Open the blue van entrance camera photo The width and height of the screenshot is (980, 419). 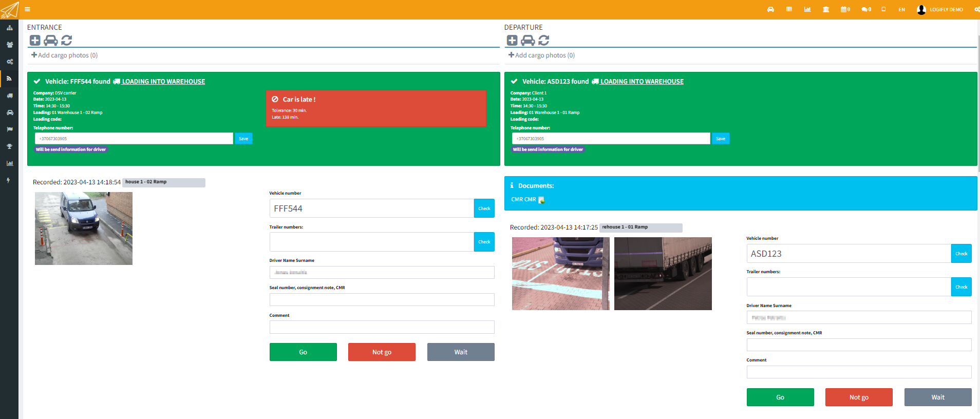(x=84, y=228)
